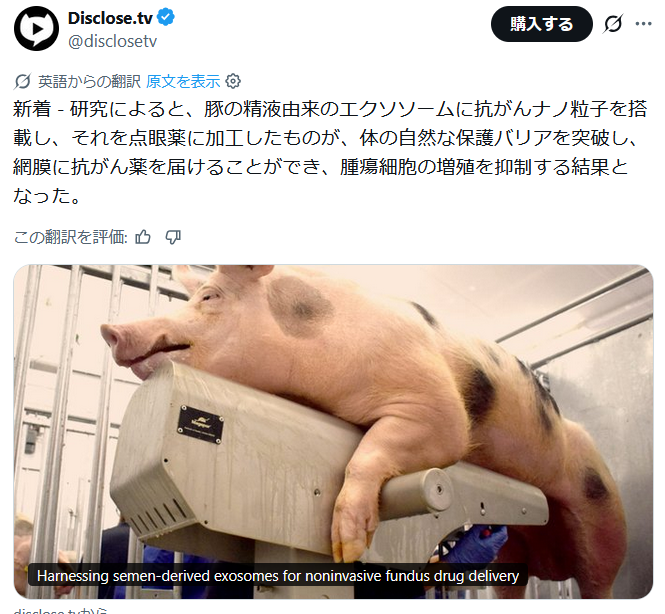Click the translated tweet body text

click(x=330, y=152)
